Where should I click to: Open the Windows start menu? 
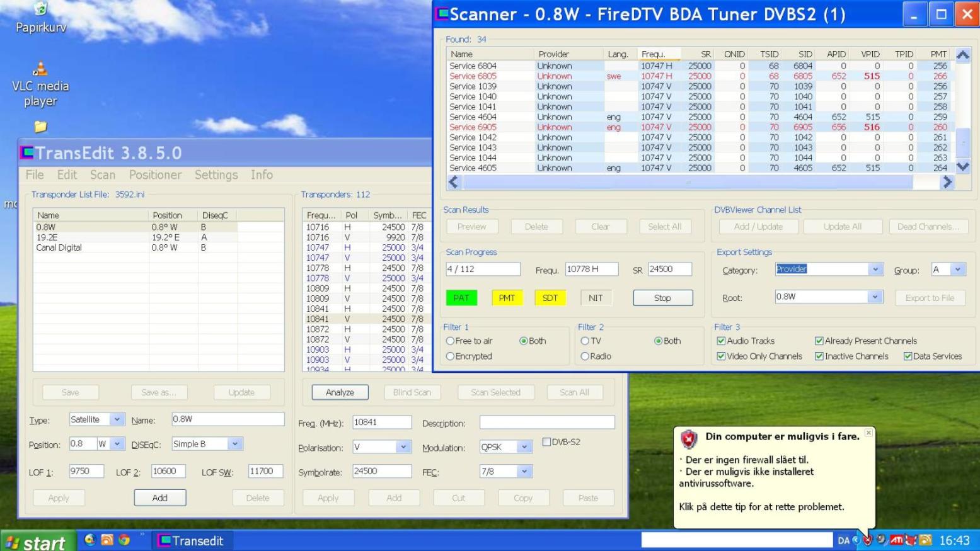(38, 540)
